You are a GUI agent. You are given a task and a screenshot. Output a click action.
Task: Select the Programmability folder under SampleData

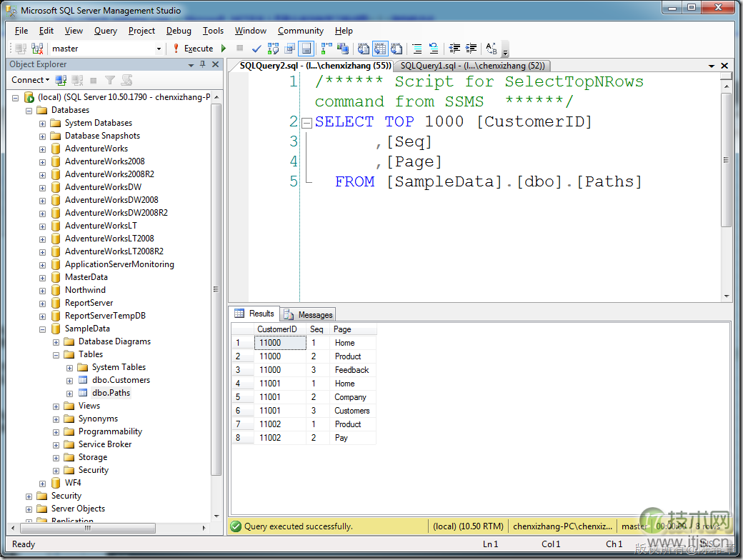coord(110,431)
